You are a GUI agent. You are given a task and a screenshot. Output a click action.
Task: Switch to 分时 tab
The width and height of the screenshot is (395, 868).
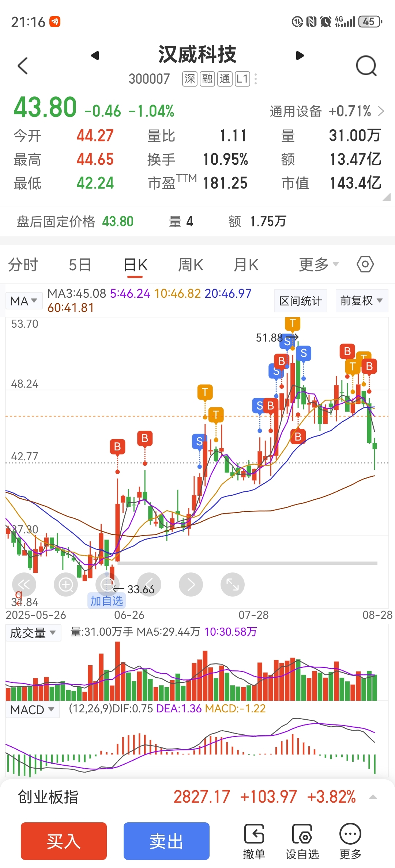[x=23, y=264]
